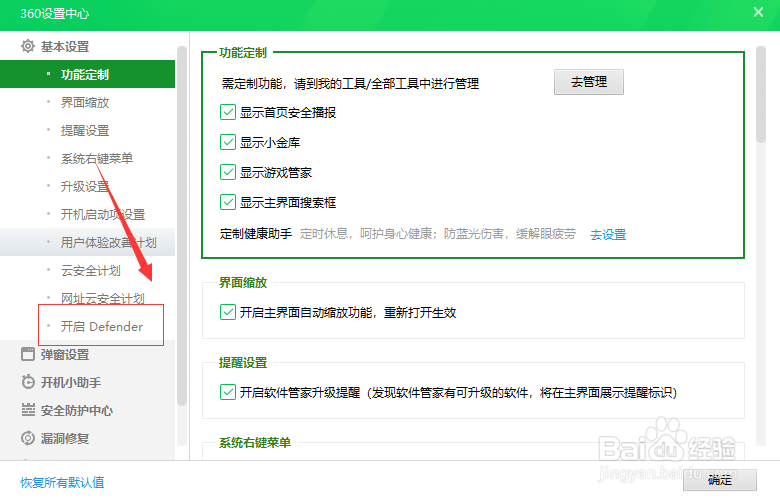The width and height of the screenshot is (780, 500).
Task: Toggle 显示游戏管家 checkbox
Action: [x=228, y=172]
